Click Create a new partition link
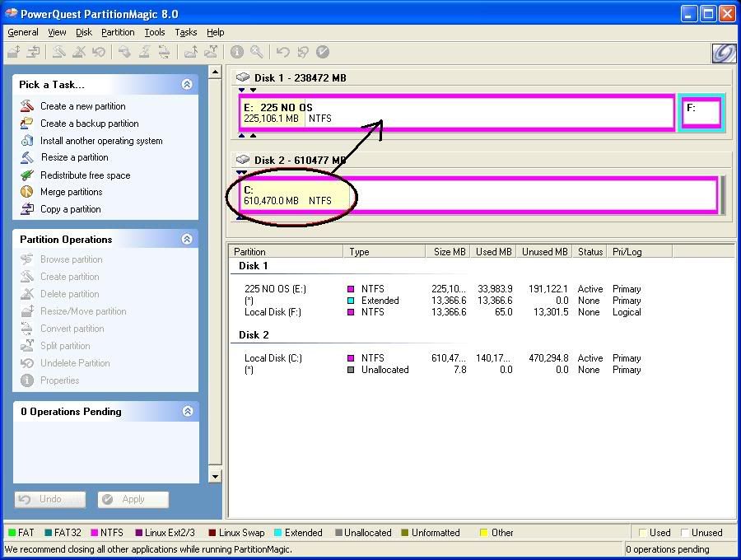This screenshot has height=560, width=741. 82,106
